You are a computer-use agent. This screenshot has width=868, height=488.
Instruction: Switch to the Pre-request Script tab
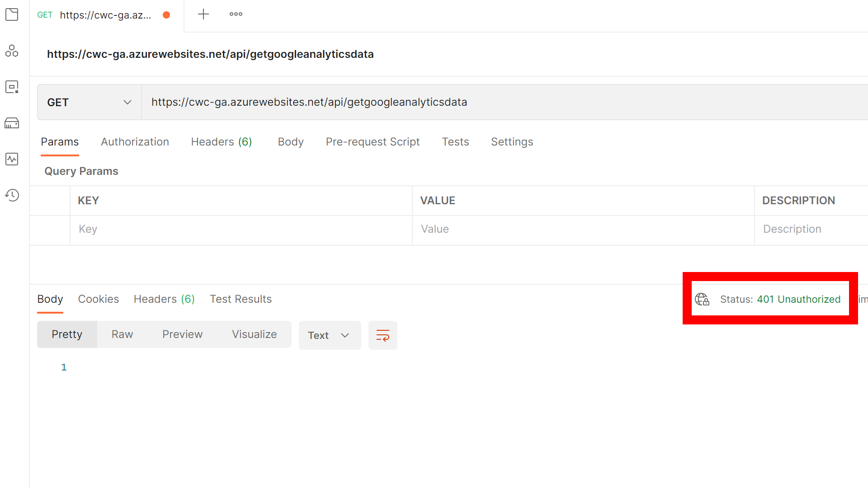pyautogui.click(x=373, y=141)
